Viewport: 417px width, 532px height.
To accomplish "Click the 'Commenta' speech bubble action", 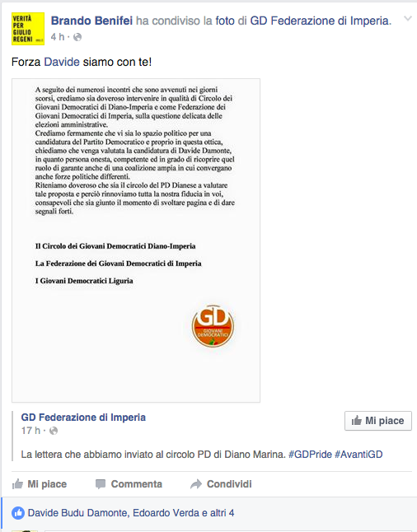I will (x=129, y=483).
